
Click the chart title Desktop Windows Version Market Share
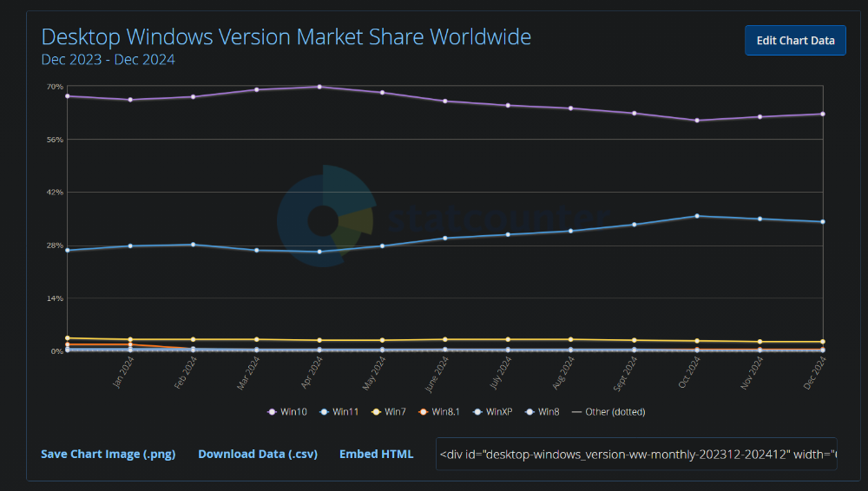point(286,37)
